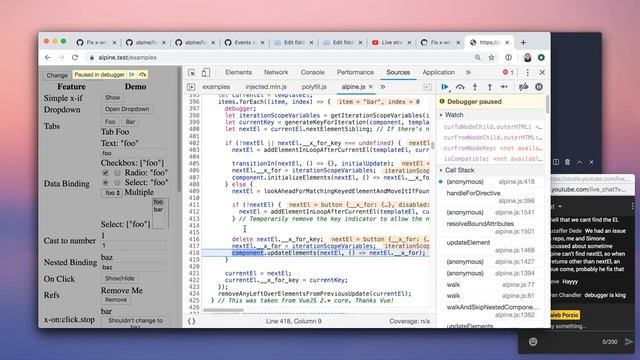Open the Console panel tab

coord(312,72)
